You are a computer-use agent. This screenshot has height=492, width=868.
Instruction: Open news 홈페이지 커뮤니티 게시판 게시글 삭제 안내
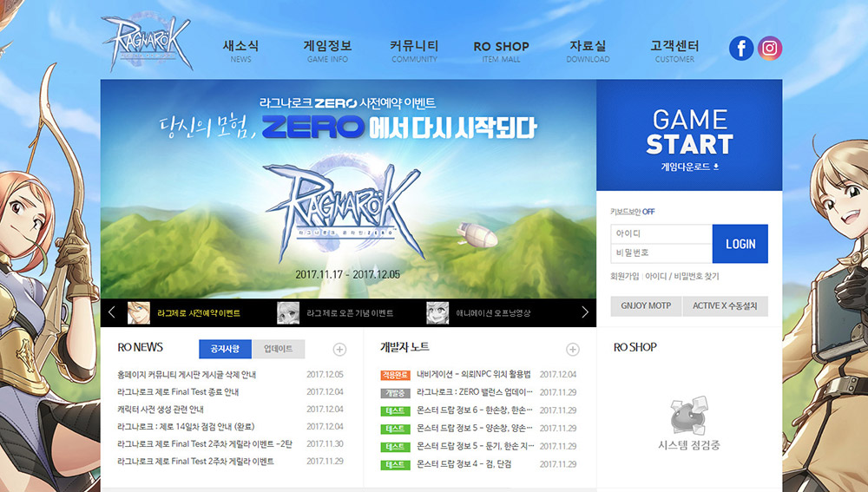pyautogui.click(x=187, y=375)
